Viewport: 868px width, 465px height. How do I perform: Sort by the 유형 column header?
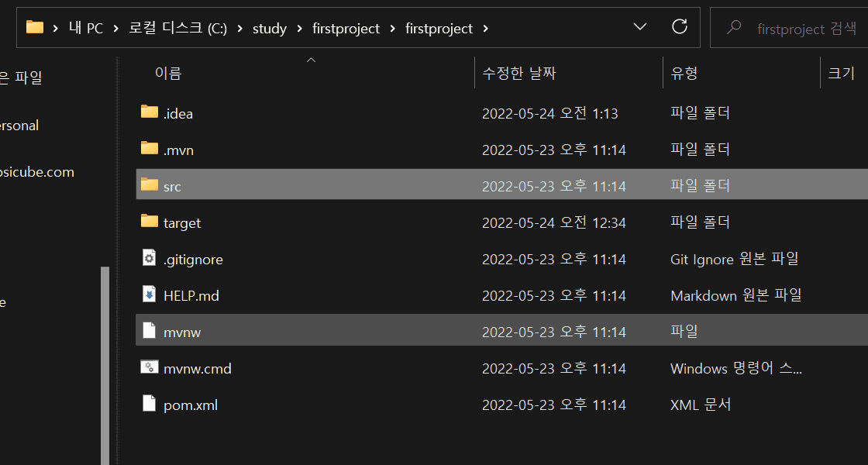click(x=684, y=73)
